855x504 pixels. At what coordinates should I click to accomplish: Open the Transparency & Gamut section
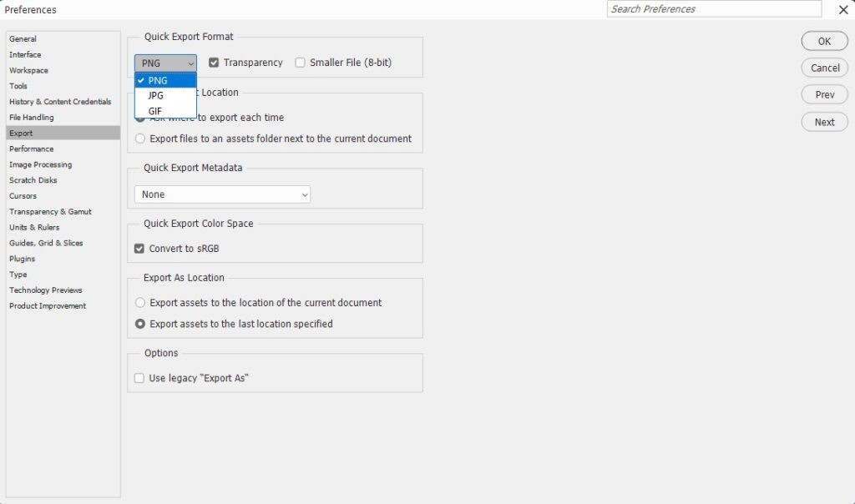click(51, 211)
